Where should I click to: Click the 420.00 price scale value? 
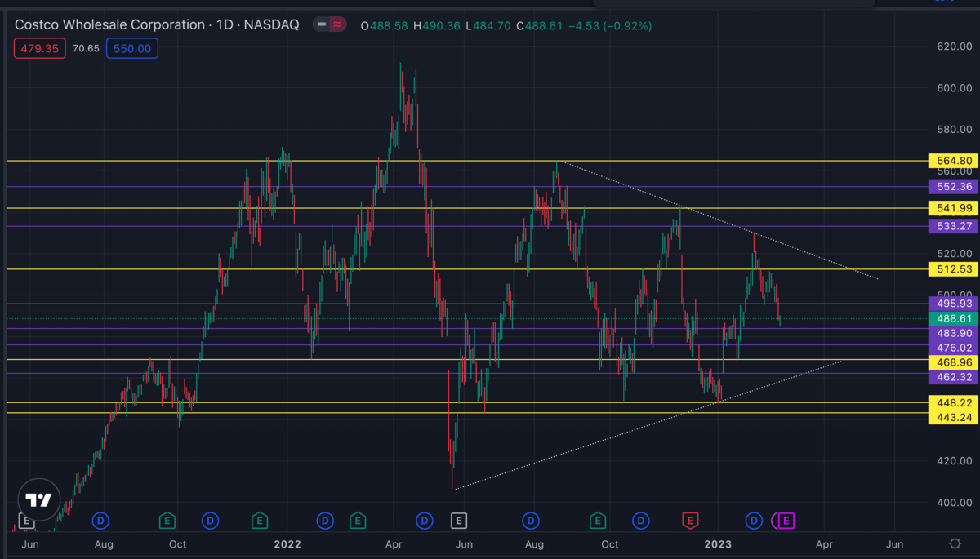[954, 461]
